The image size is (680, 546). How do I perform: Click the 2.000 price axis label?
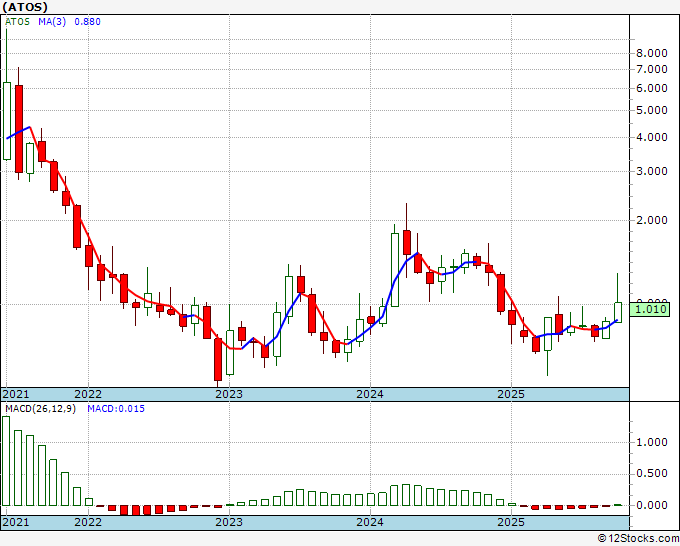(x=651, y=220)
